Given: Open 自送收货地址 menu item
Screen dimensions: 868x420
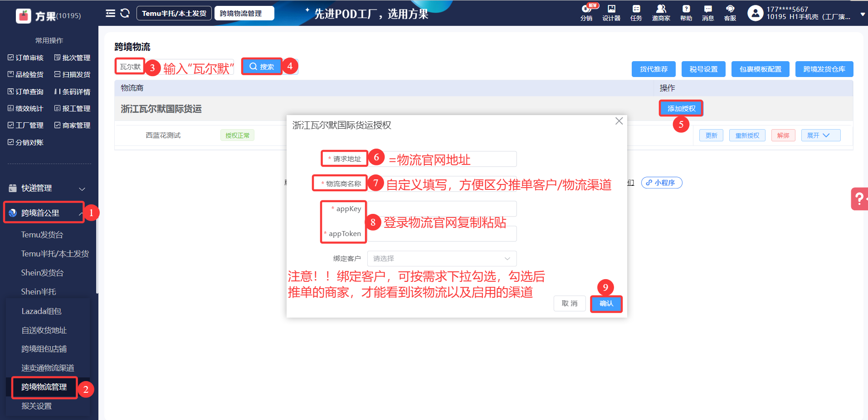Looking at the screenshot, I should point(44,330).
